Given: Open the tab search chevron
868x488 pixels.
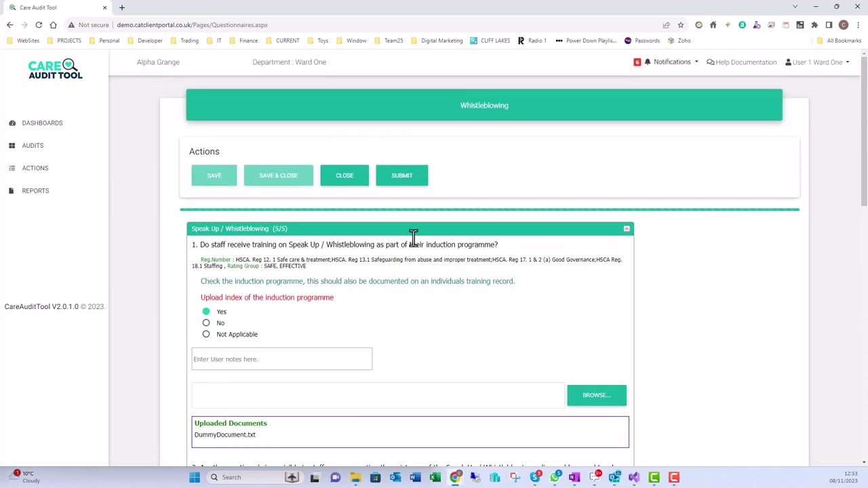Looking at the screenshot, I should pos(795,7).
